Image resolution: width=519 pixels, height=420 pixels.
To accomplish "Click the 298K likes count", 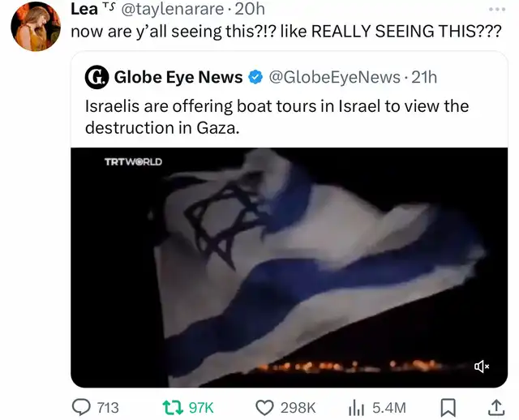I will pyautogui.click(x=298, y=408).
